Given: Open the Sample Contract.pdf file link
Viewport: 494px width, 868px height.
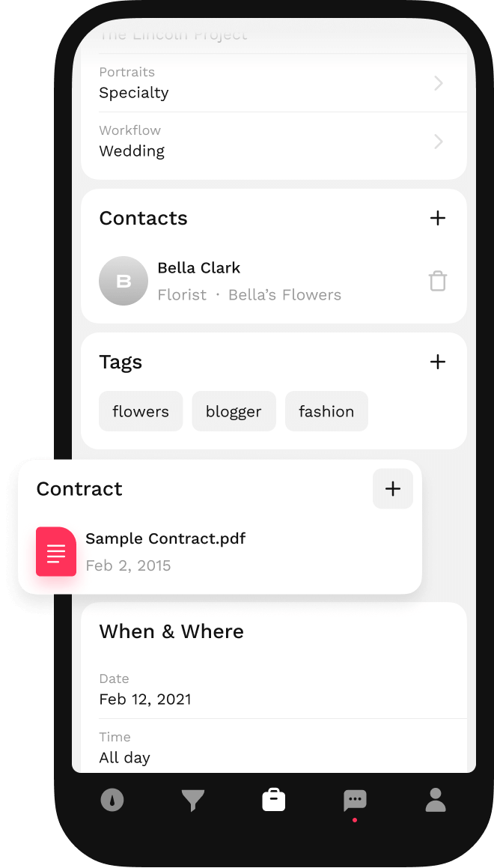Looking at the screenshot, I should point(166,538).
